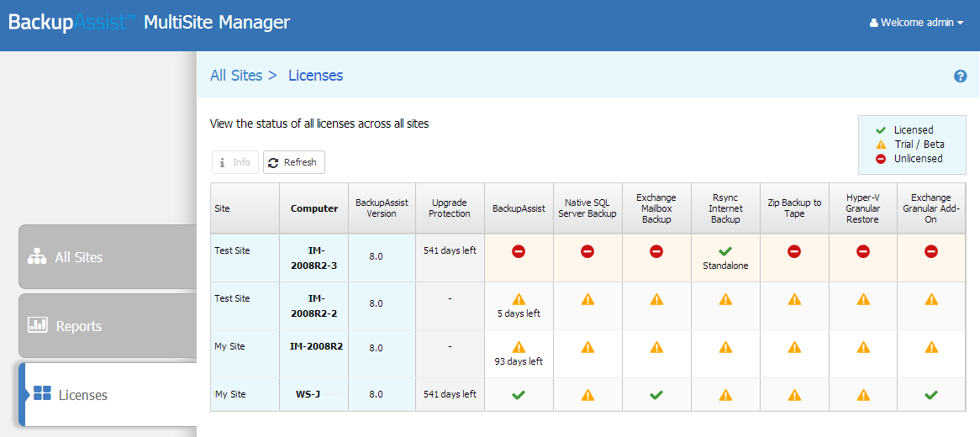The height and width of the screenshot is (437, 980).
Task: Open the help question mark icon
Action: [x=961, y=76]
